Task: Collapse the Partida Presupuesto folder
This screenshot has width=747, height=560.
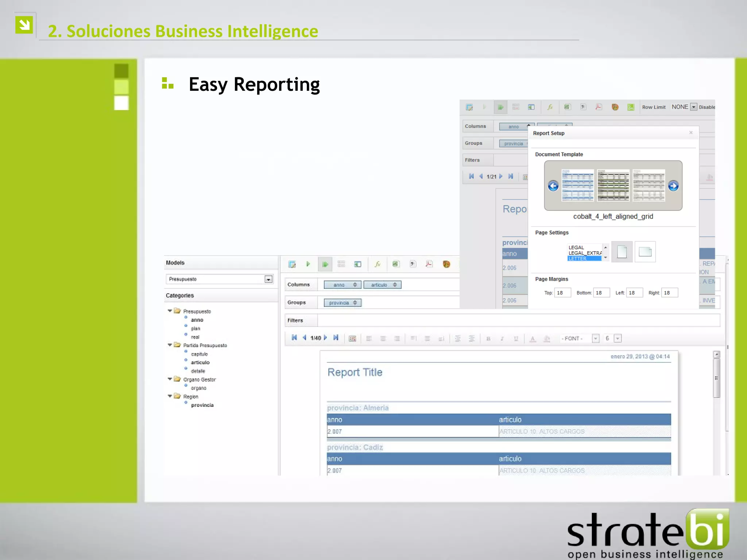Action: tap(170, 345)
